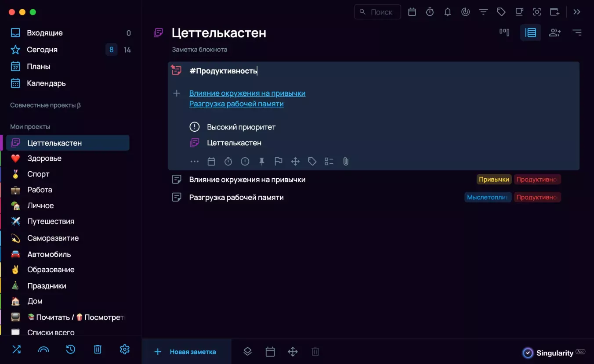594x364 pixels.
Task: Open the sort options icon
Action: [577, 32]
